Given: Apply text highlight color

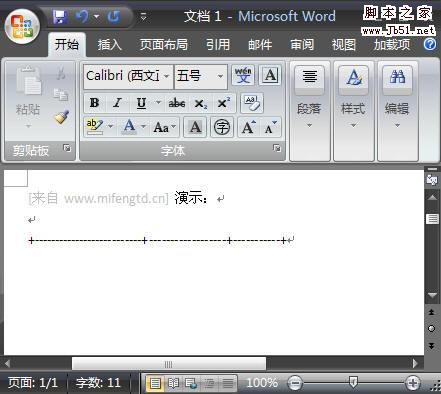Looking at the screenshot, I should coord(95,127).
